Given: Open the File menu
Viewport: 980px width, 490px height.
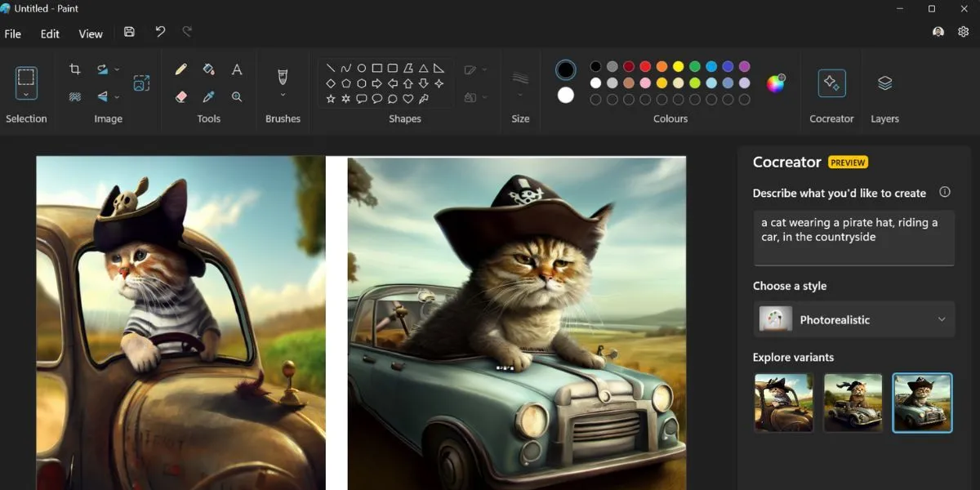Looking at the screenshot, I should click(13, 33).
